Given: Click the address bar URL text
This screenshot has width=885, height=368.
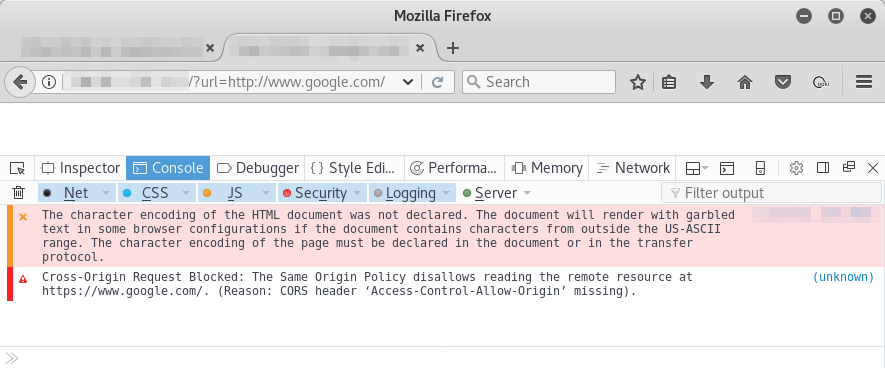Looking at the screenshot, I should 288,82.
